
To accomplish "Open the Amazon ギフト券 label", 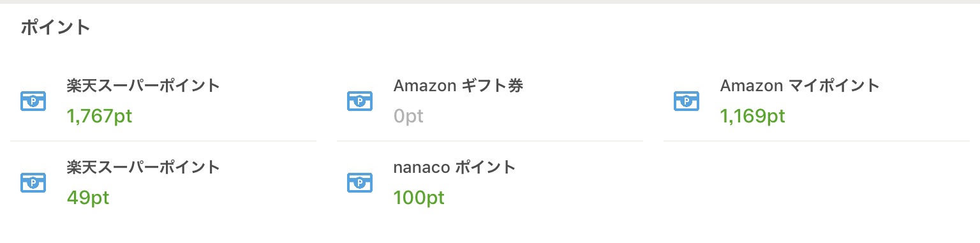I will pyautogui.click(x=458, y=85).
